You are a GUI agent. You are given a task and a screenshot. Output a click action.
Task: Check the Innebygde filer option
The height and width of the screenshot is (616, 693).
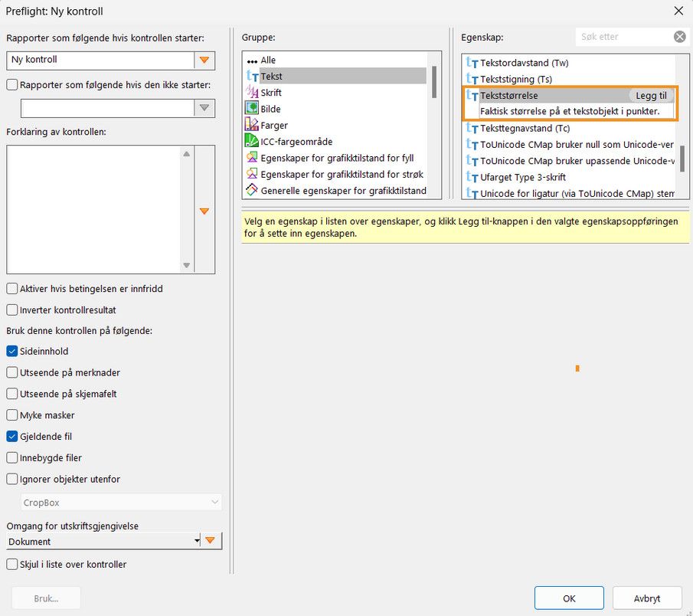(12, 457)
